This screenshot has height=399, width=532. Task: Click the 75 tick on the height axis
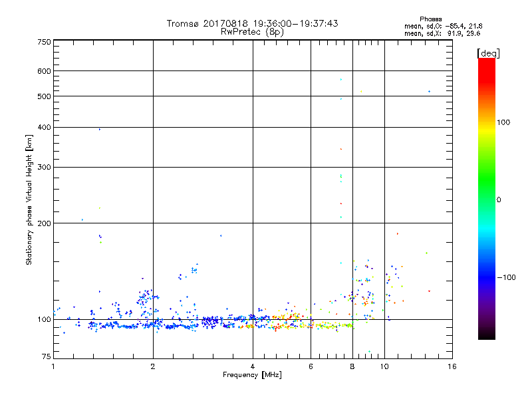point(46,356)
